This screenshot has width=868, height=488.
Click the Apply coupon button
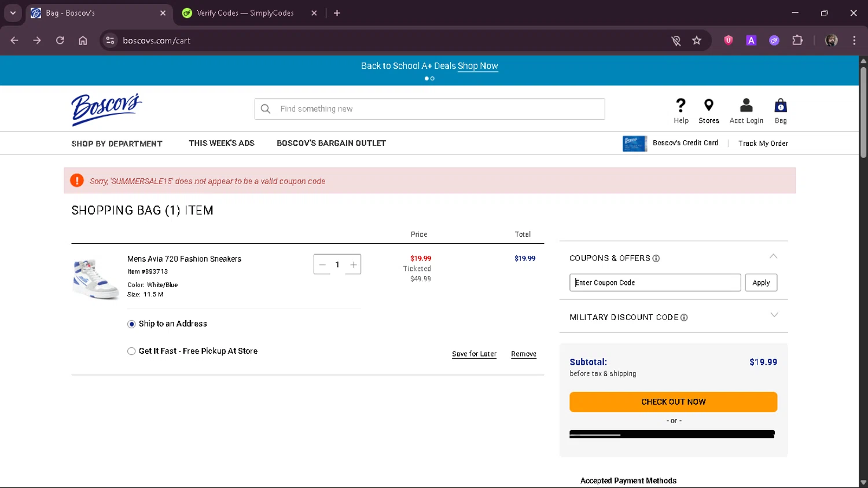[x=761, y=282]
